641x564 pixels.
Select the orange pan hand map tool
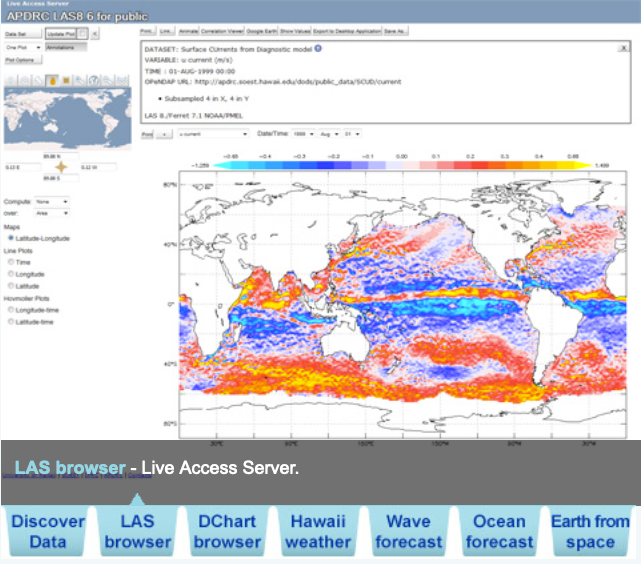(x=52, y=80)
